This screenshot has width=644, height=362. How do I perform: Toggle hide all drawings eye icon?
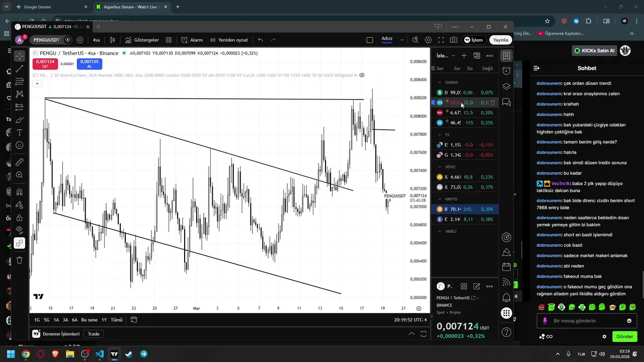[x=19, y=230]
